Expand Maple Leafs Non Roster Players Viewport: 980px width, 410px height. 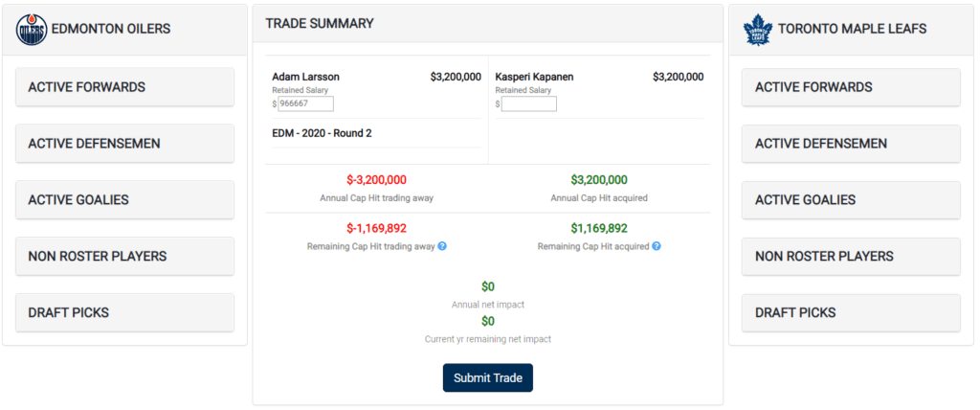click(851, 257)
